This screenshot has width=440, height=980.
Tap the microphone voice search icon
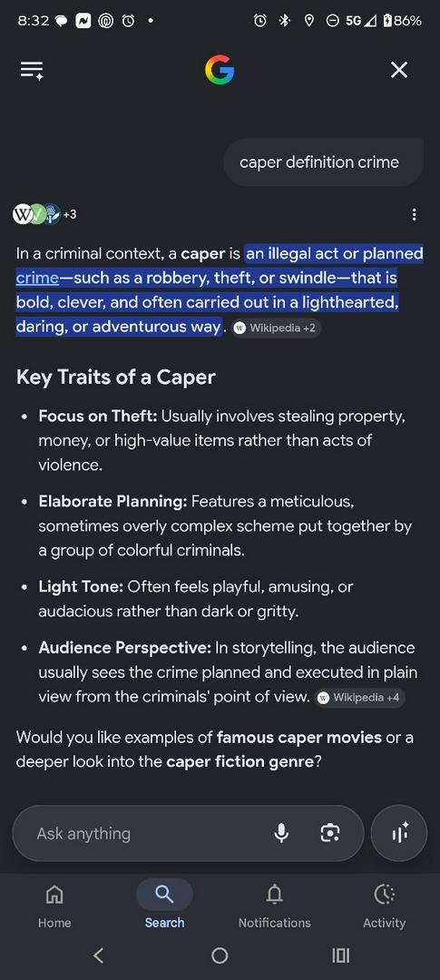click(x=281, y=833)
